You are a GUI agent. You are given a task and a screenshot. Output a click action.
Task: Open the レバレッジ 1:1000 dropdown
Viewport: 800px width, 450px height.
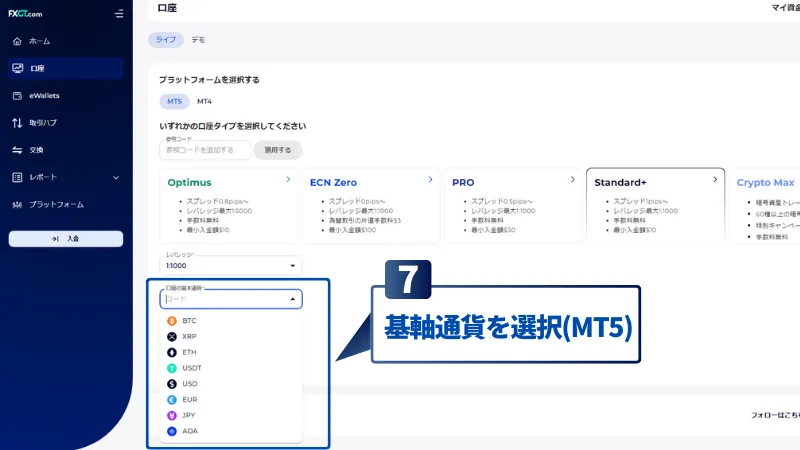pos(231,265)
